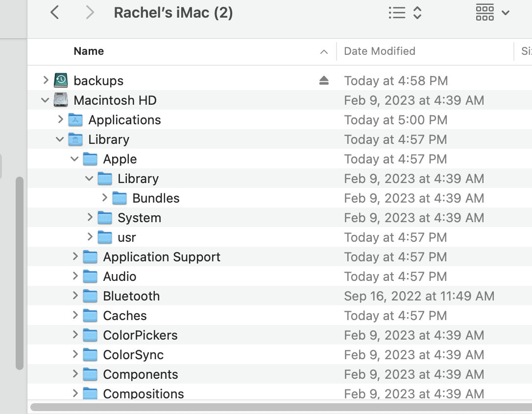This screenshot has height=414, width=532.
Task: Click the back navigation arrow
Action: [x=55, y=13]
